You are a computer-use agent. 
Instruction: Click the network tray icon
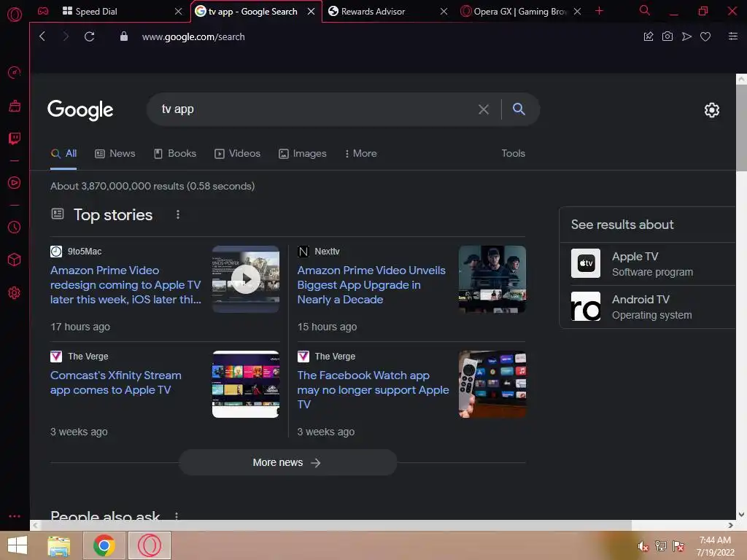point(661,546)
